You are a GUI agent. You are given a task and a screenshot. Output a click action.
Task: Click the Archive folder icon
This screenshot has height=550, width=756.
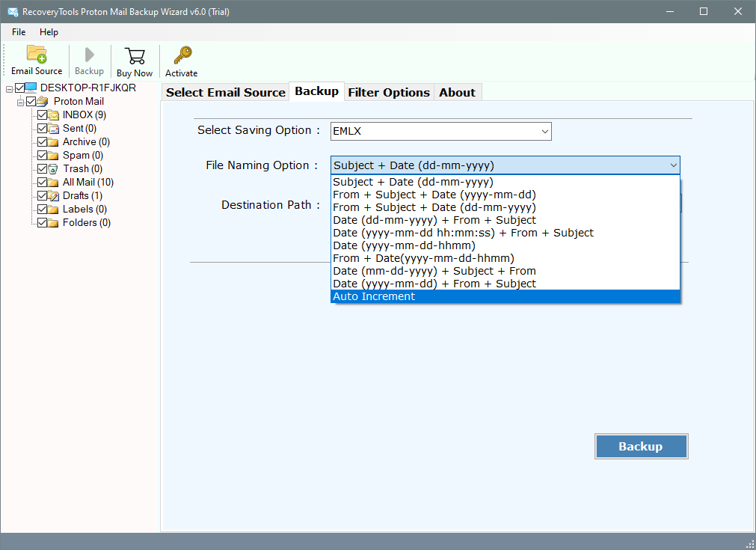(x=54, y=142)
